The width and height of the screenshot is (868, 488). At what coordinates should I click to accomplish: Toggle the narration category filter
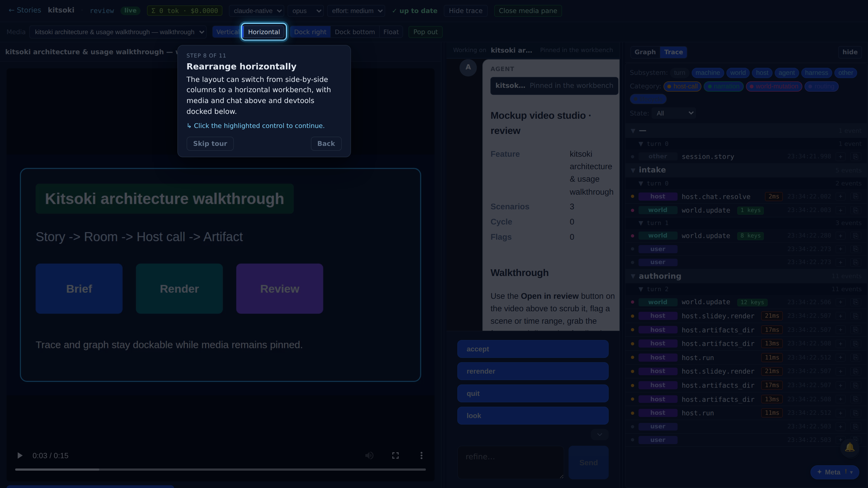723,86
